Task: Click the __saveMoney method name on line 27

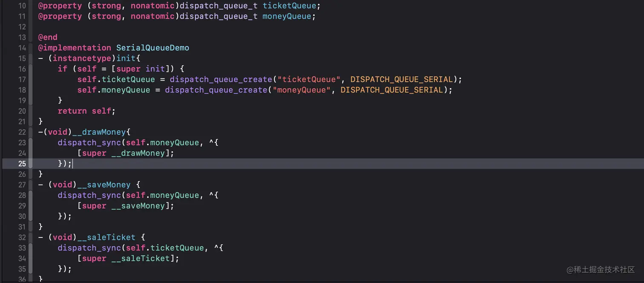Action: pos(104,185)
